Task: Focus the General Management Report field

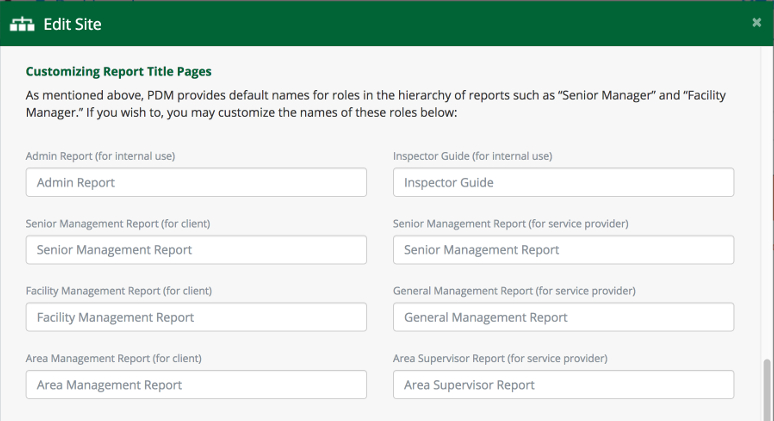Action: 563,317
